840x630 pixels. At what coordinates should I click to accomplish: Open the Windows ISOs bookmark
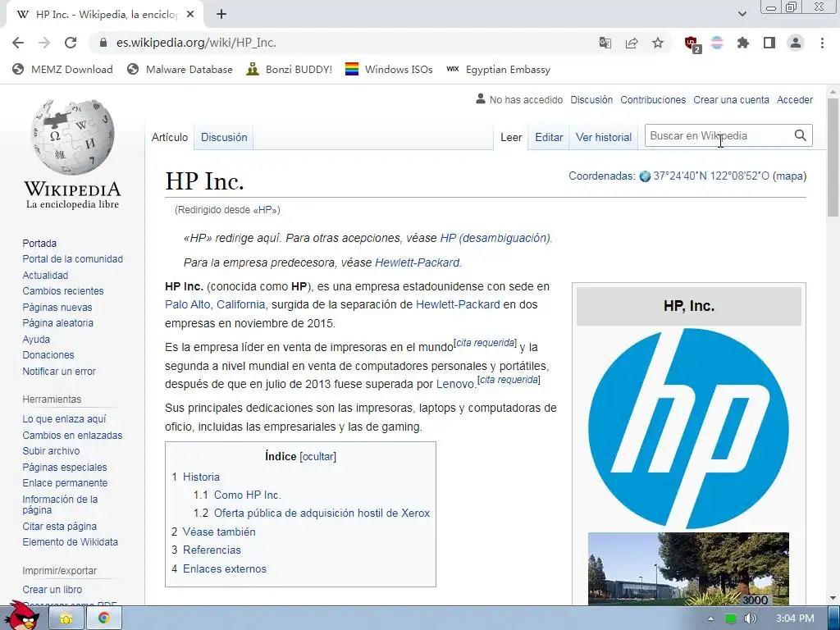pyautogui.click(x=389, y=70)
